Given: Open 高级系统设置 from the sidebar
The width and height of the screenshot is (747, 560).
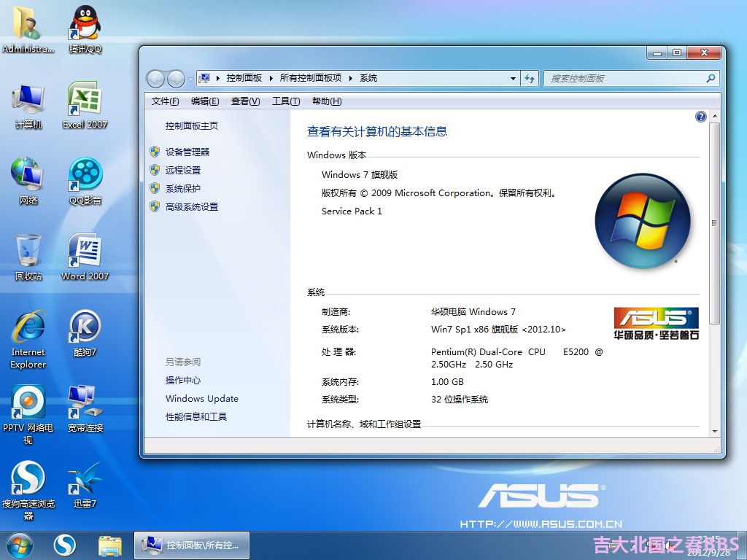Looking at the screenshot, I should coord(192,206).
